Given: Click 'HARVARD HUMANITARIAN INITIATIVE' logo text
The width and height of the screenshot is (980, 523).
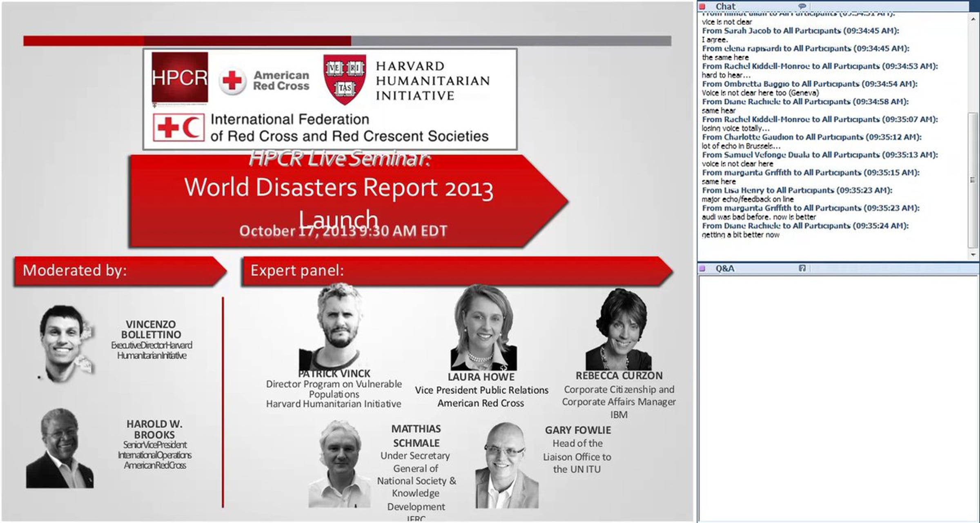Looking at the screenshot, I should pyautogui.click(x=433, y=81).
